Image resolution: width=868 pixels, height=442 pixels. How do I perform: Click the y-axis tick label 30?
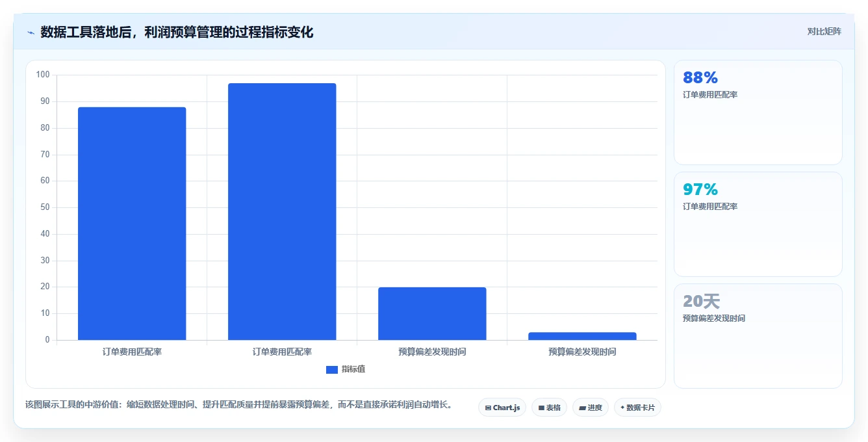click(45, 261)
